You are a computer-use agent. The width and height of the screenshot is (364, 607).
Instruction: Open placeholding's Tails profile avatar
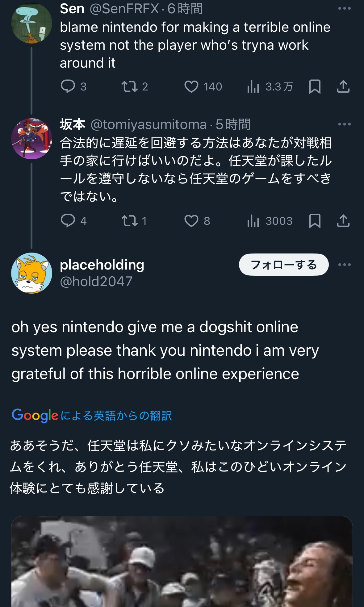pyautogui.click(x=31, y=273)
